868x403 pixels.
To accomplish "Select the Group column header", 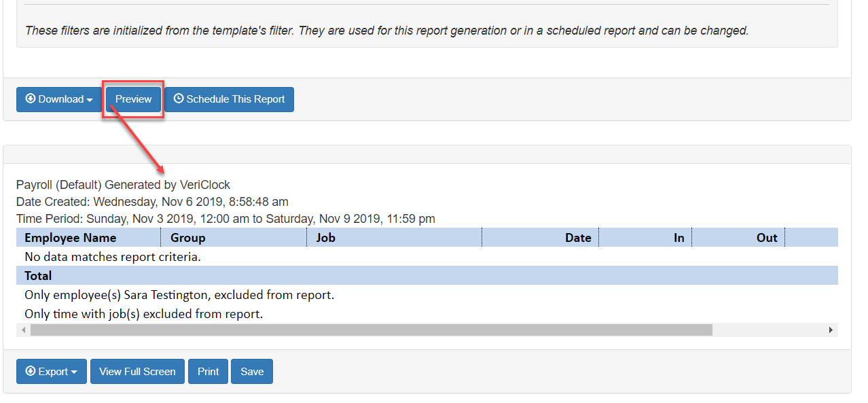I will coord(188,238).
